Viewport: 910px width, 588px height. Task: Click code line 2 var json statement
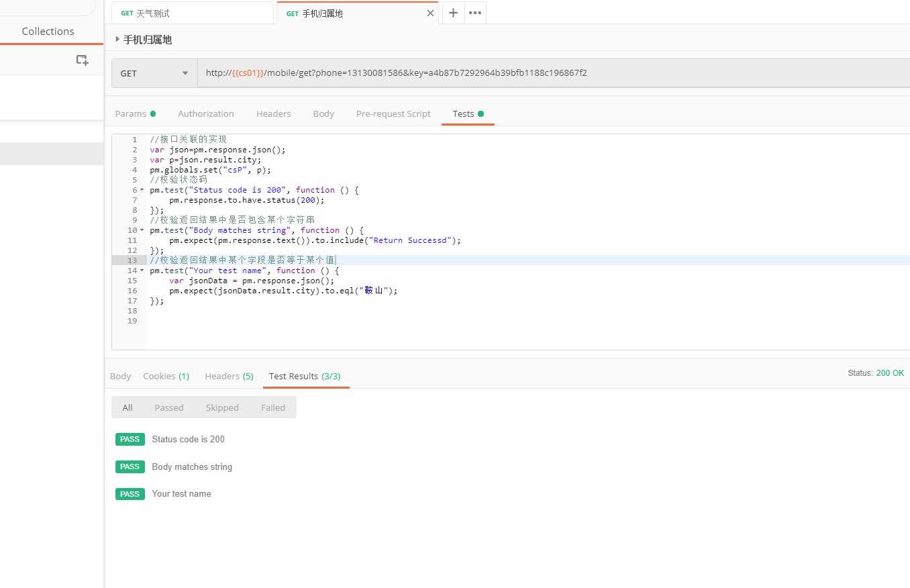[x=217, y=150]
